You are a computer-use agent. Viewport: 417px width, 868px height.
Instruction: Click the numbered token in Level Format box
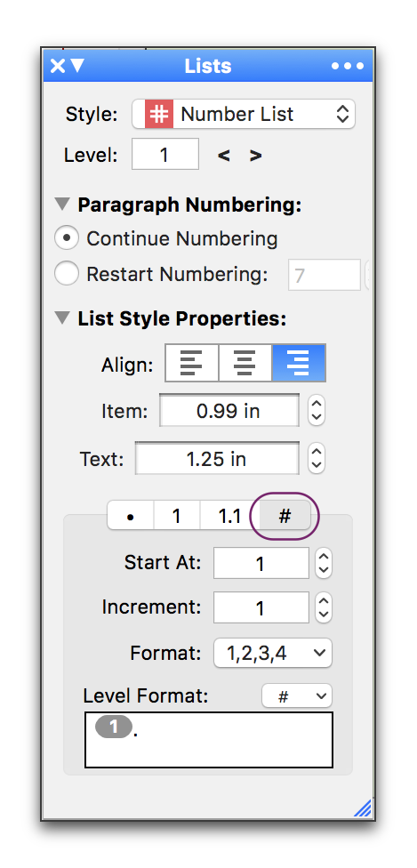(x=114, y=727)
